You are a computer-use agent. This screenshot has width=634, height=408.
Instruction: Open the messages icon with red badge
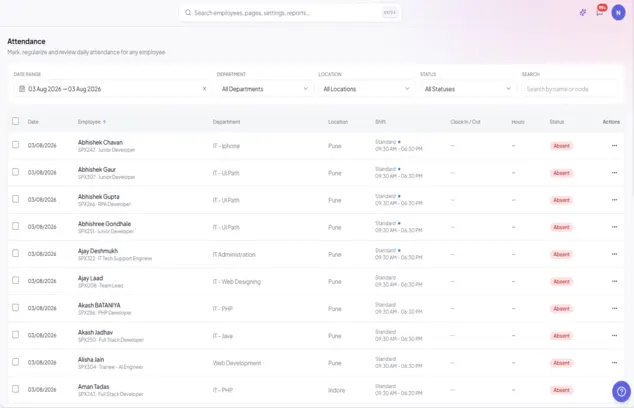point(600,12)
